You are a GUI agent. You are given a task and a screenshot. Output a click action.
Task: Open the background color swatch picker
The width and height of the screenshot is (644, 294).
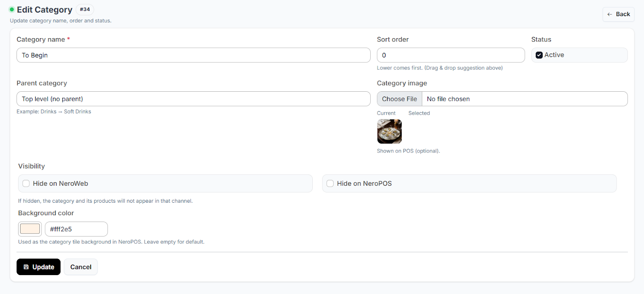[x=30, y=229]
